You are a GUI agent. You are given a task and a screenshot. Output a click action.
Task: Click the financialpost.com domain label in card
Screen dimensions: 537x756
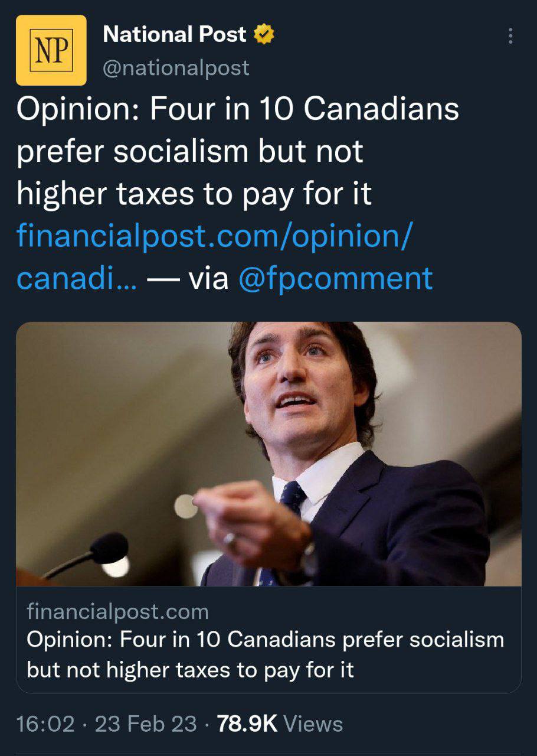117,612
